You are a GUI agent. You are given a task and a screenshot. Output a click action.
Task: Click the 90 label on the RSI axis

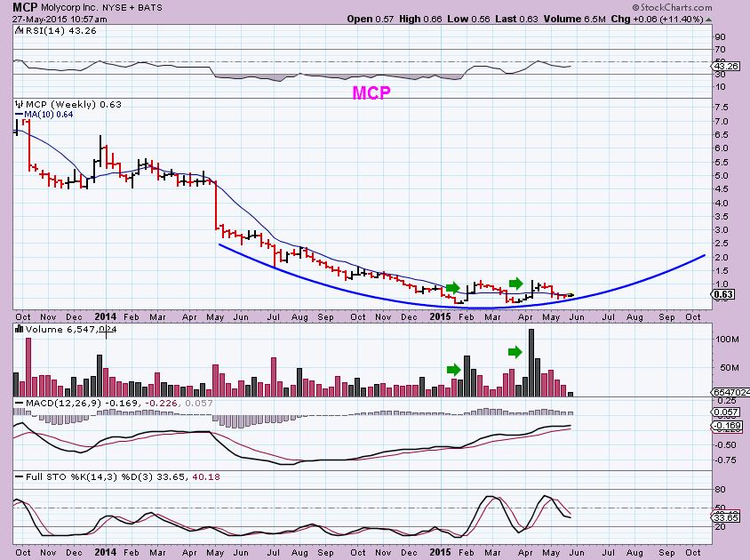pyautogui.click(x=720, y=36)
